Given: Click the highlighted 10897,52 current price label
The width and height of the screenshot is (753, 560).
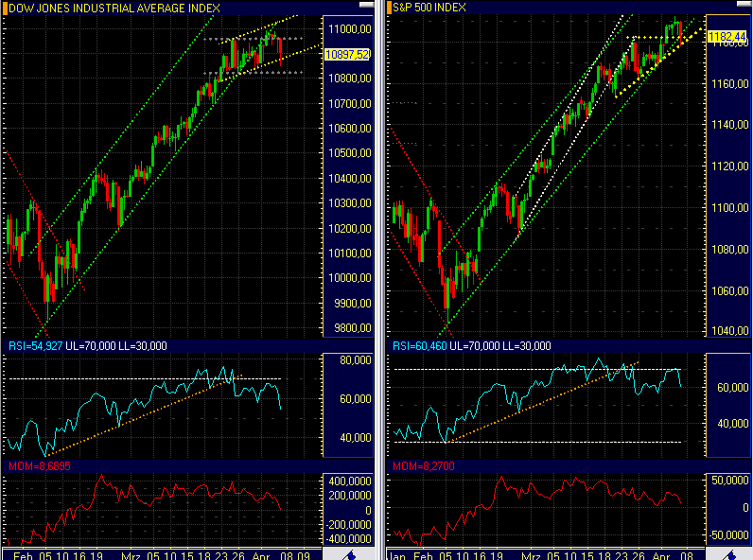Looking at the screenshot, I should point(347,54).
